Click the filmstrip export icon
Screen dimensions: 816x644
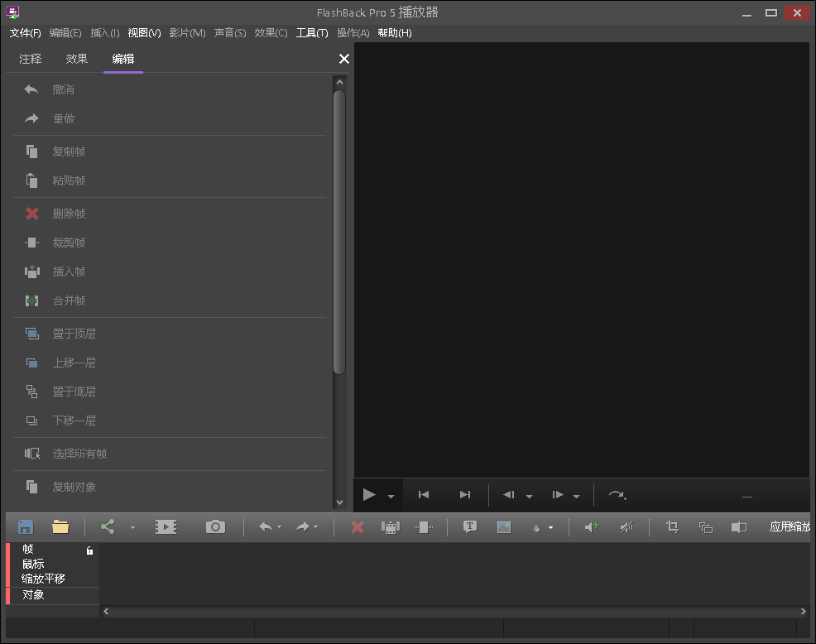point(166,526)
